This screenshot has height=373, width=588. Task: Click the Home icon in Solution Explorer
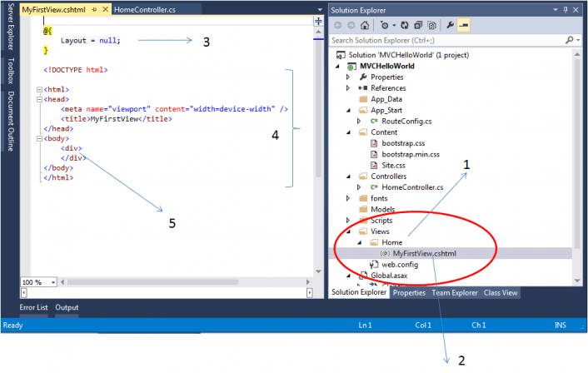(x=365, y=25)
